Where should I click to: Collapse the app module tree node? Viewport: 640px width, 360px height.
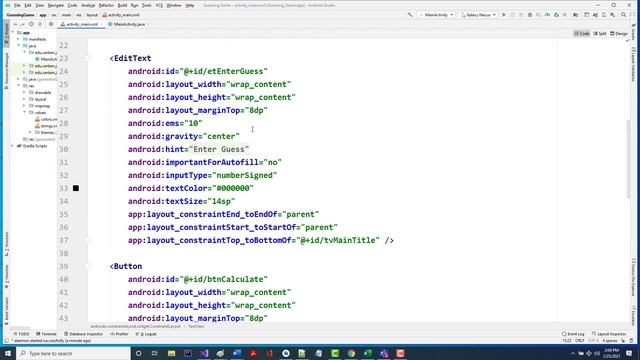(x=13, y=32)
